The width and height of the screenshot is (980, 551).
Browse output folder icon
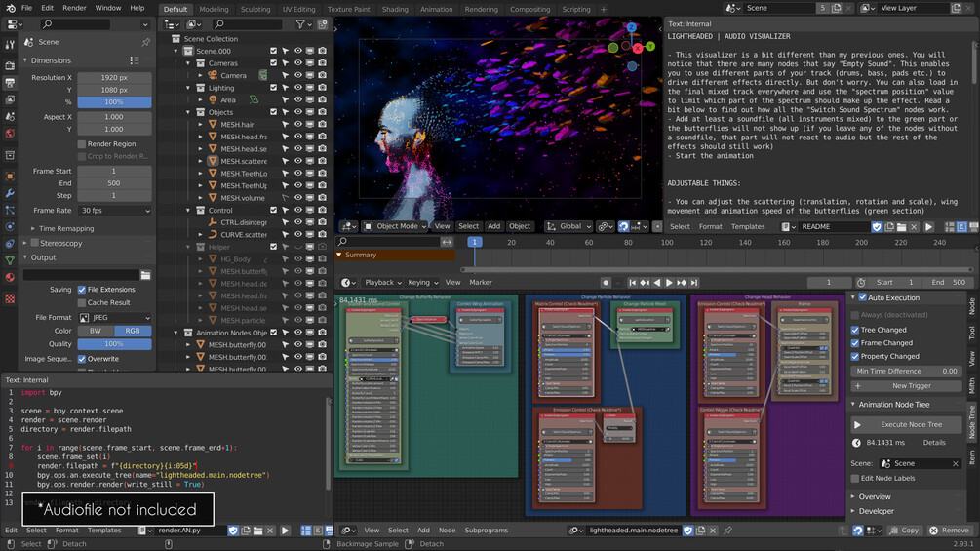coord(145,275)
